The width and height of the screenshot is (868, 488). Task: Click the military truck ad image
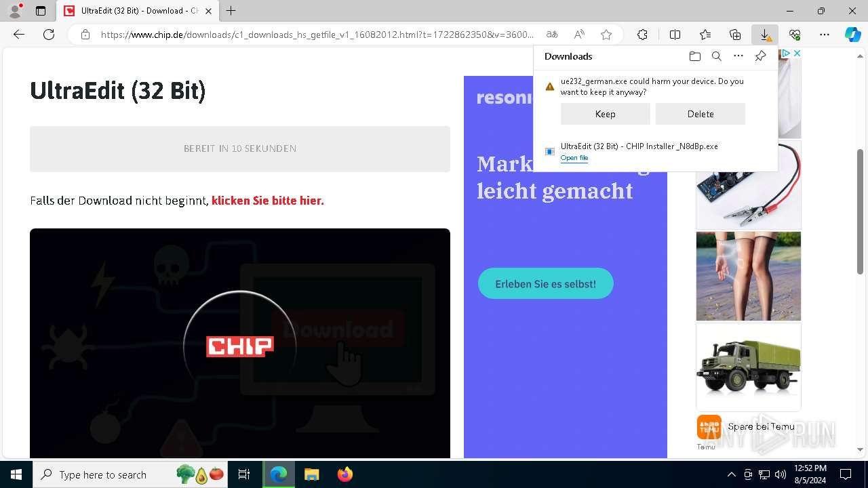coord(749,367)
